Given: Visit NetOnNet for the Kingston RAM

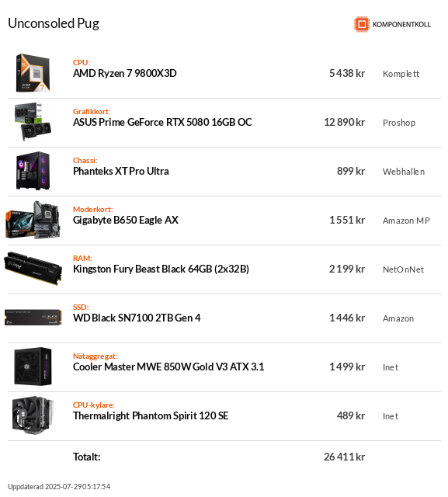Looking at the screenshot, I should pos(403,269).
